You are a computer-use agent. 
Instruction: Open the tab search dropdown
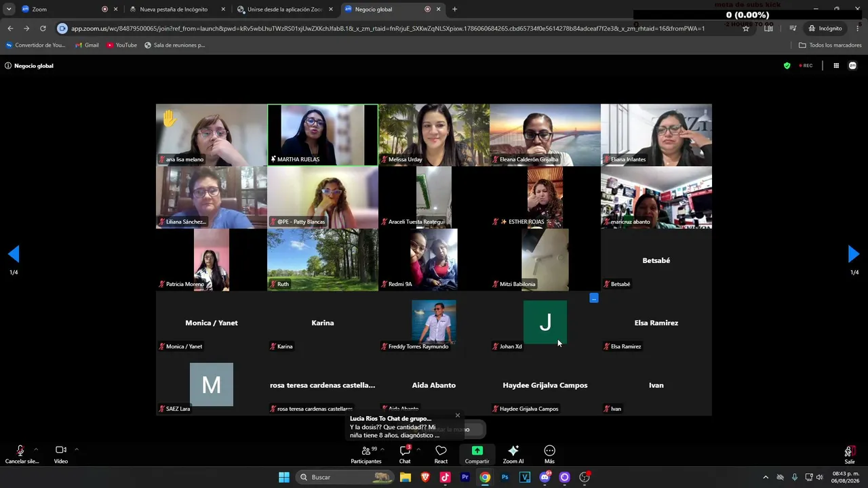pyautogui.click(x=9, y=9)
